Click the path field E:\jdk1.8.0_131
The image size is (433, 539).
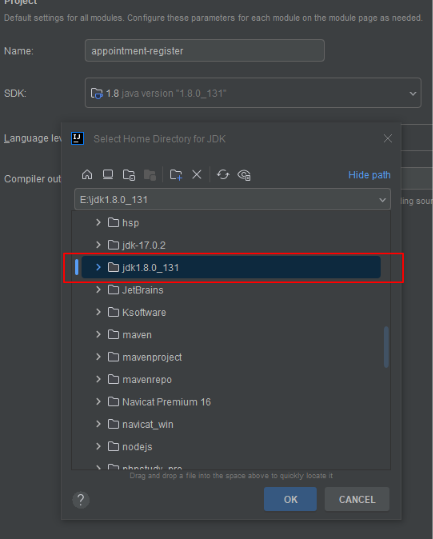232,199
